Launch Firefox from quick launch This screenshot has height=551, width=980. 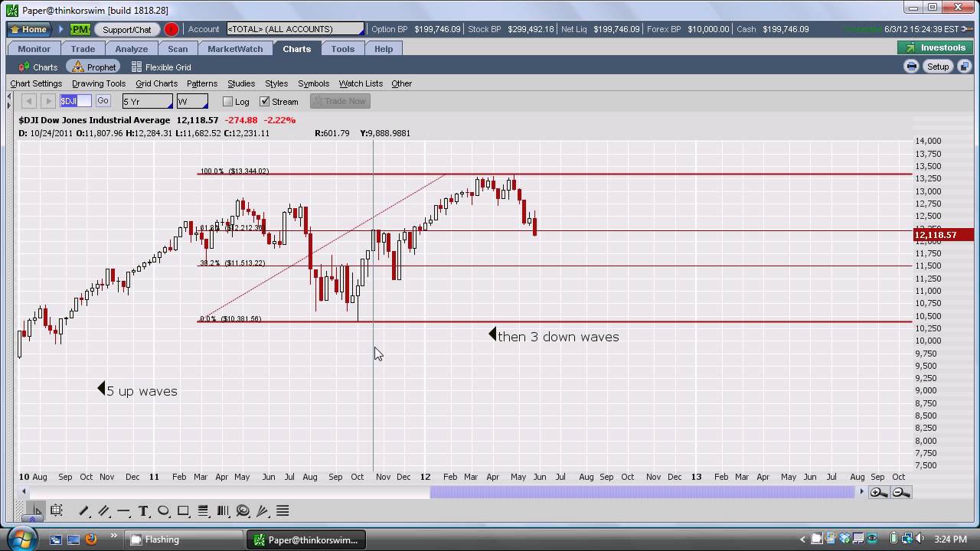90,539
